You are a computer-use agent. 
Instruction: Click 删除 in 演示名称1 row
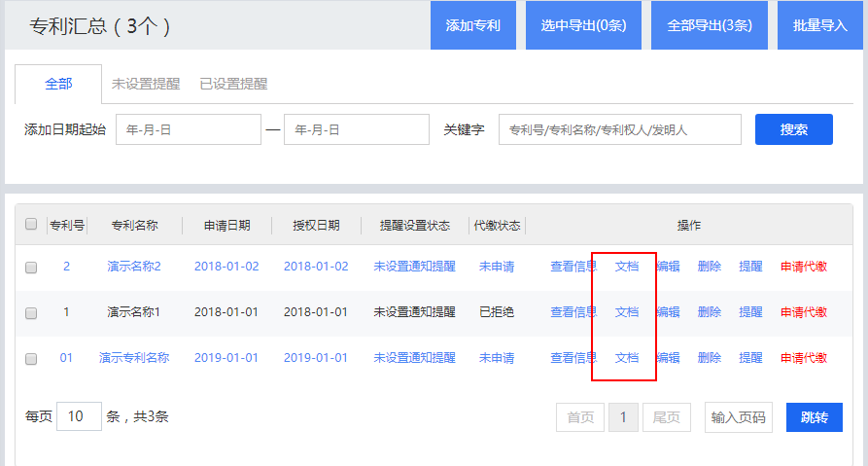coord(710,312)
